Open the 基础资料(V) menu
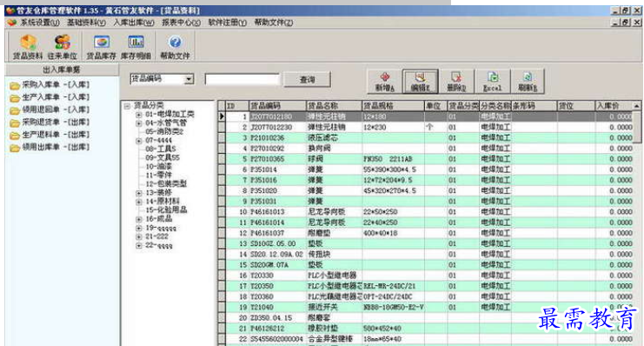The width and height of the screenshot is (644, 346). click(x=86, y=23)
